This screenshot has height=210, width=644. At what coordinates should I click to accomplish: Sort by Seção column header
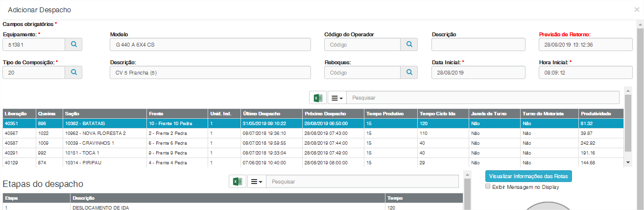[x=105, y=113]
